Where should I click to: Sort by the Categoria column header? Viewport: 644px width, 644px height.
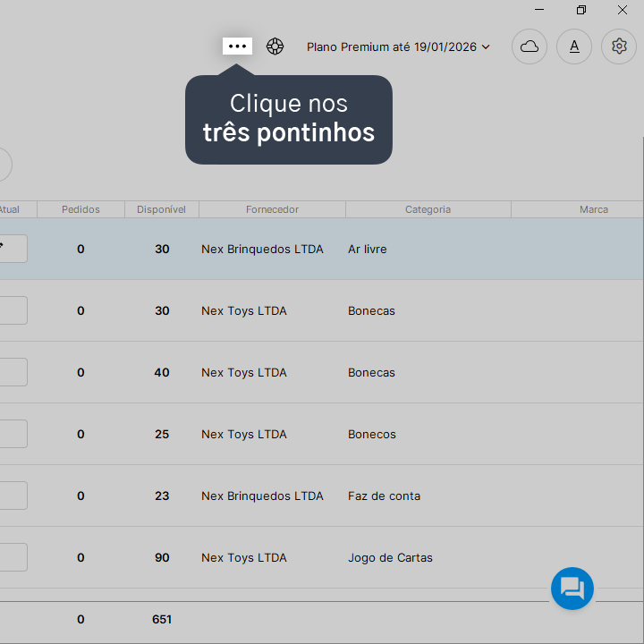tap(428, 209)
